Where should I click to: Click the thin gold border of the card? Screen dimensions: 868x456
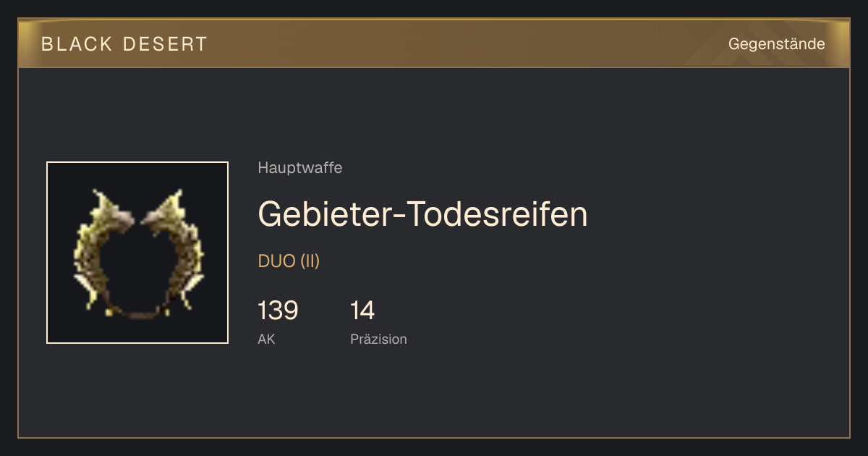coord(18,253)
